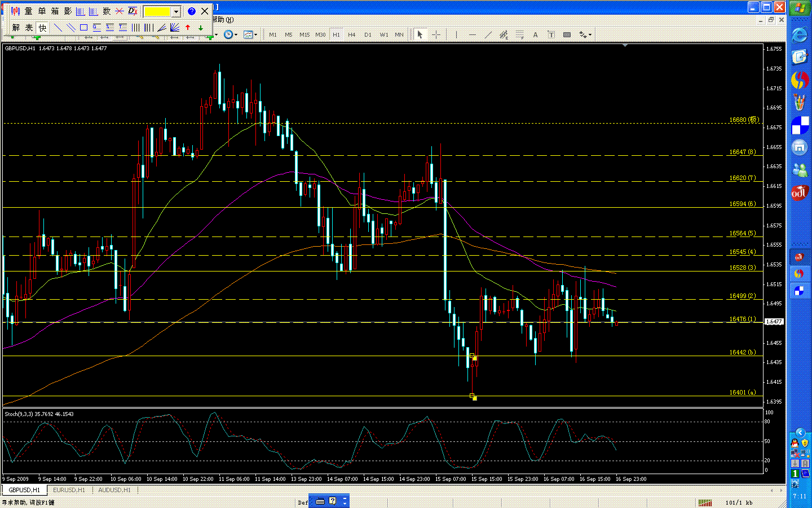Select the diagonal trendline tool
Image resolution: width=812 pixels, height=508 pixels.
click(x=488, y=34)
